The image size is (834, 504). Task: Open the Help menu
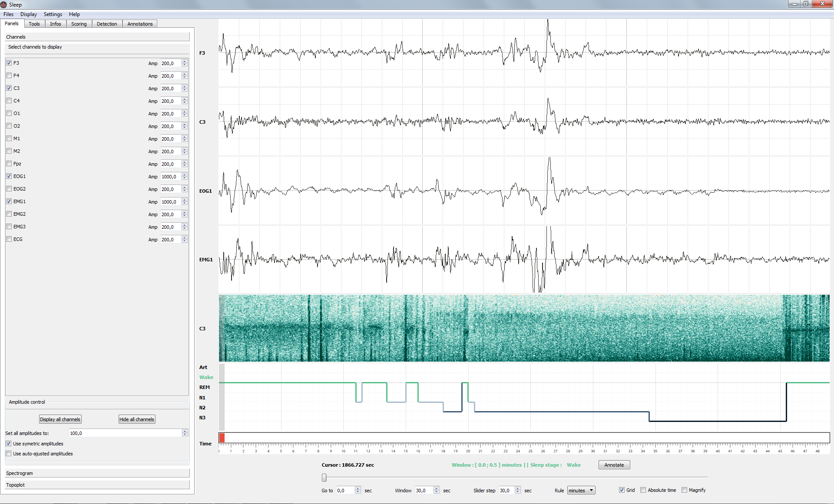click(x=74, y=14)
